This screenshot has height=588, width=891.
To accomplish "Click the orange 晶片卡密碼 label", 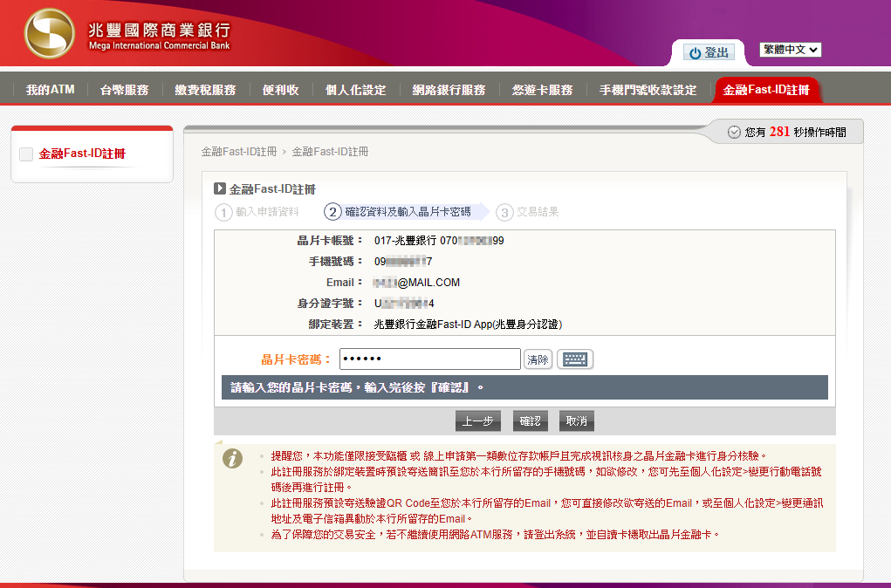I will 296,359.
